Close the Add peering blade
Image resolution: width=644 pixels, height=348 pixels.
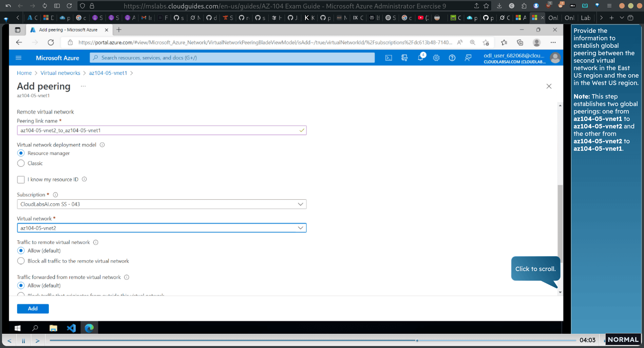[x=549, y=86]
